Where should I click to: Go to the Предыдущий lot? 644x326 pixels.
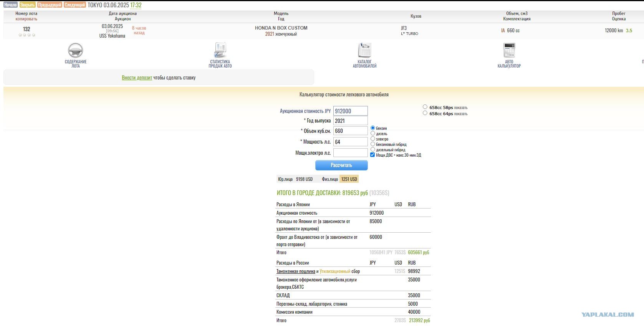click(x=50, y=5)
